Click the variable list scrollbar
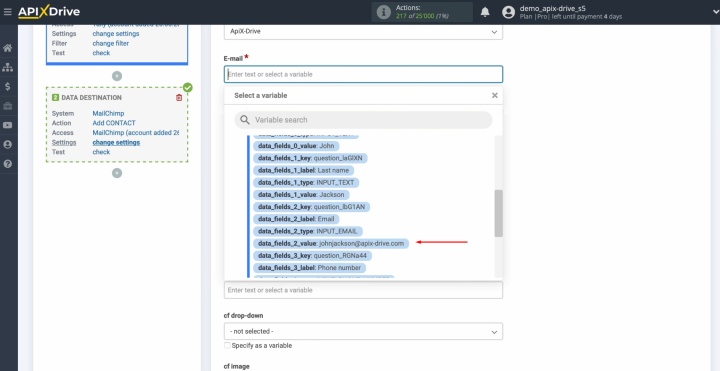The width and height of the screenshot is (720, 371). (x=498, y=213)
